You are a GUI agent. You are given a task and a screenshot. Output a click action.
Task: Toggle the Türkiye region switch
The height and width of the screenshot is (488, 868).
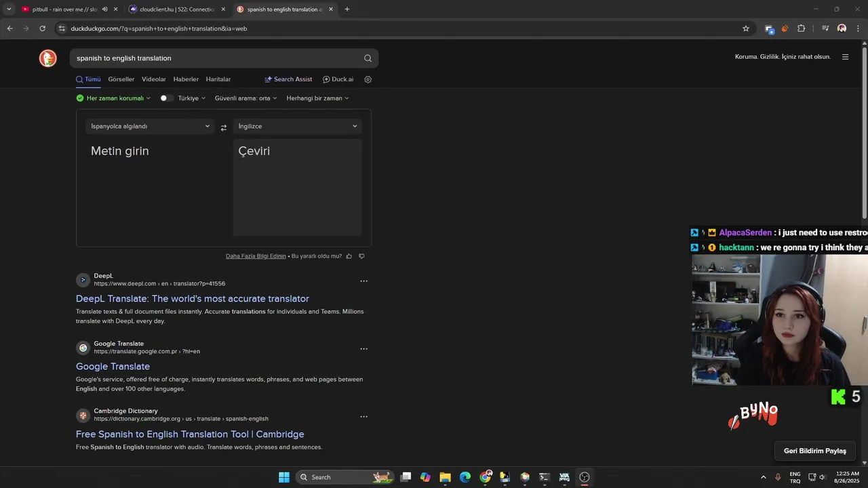click(x=166, y=98)
